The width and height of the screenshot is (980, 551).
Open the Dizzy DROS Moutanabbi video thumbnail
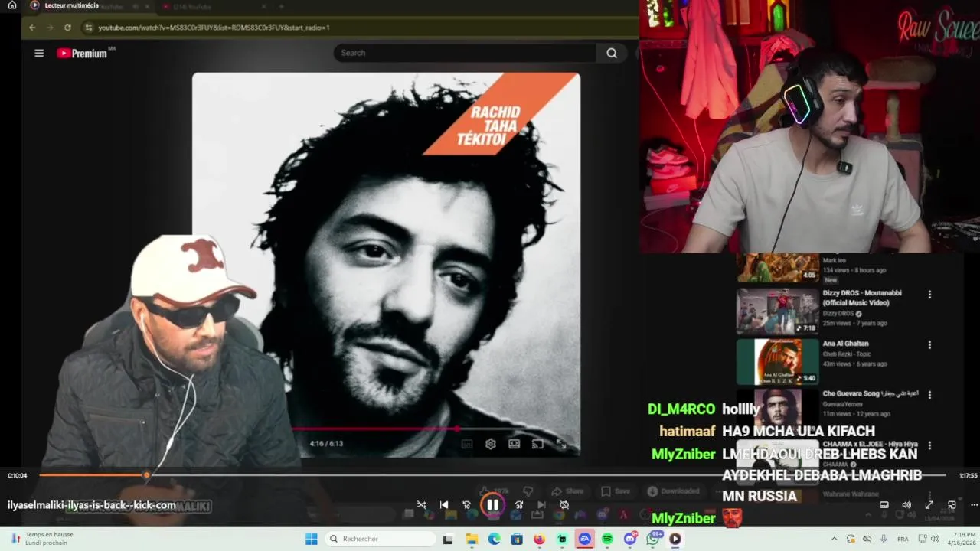click(777, 311)
